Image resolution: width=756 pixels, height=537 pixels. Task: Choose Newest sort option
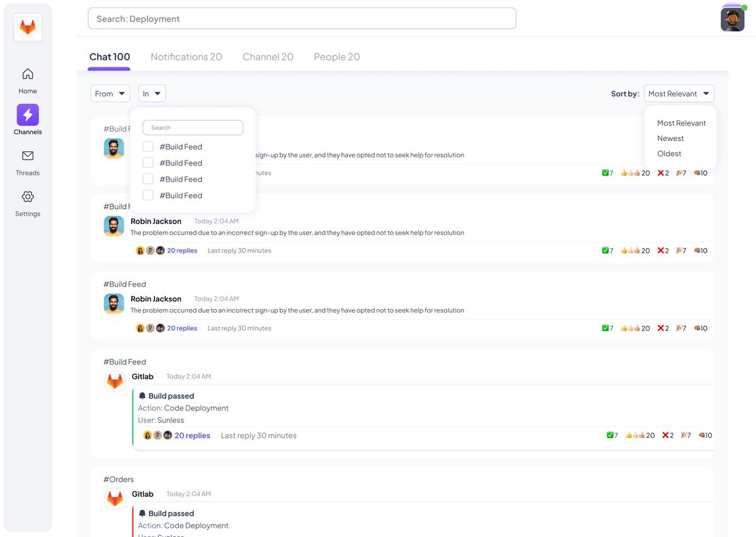point(670,138)
